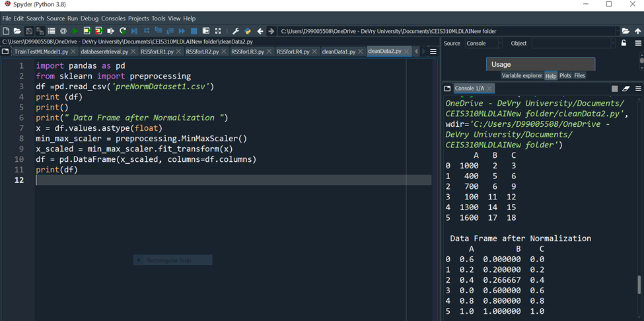The image size is (644, 321).
Task: Close the TrainTestMLModel1.py tab
Action: pyautogui.click(x=73, y=52)
